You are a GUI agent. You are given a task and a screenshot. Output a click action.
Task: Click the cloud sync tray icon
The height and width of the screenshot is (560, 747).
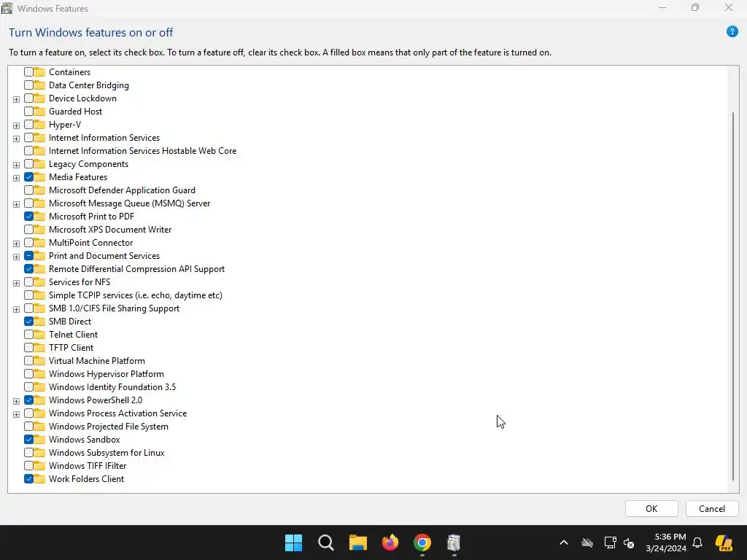tap(587, 542)
